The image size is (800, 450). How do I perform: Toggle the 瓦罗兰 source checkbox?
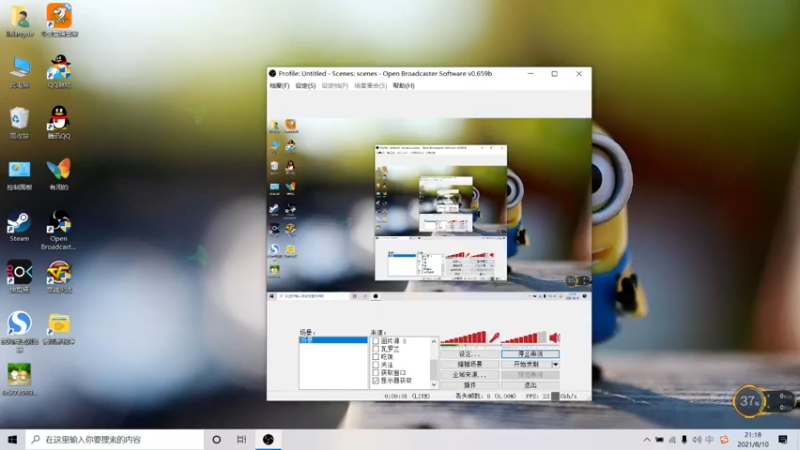pos(376,349)
